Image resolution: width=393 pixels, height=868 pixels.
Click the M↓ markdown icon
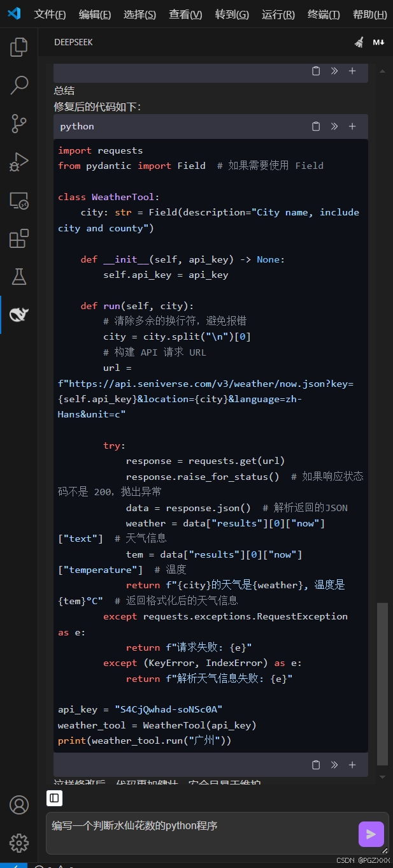[379, 42]
